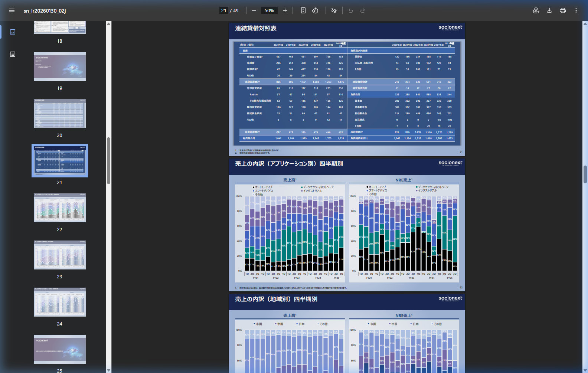Switch to thumbnail view in sidebar
The height and width of the screenshot is (373, 588).
click(13, 32)
